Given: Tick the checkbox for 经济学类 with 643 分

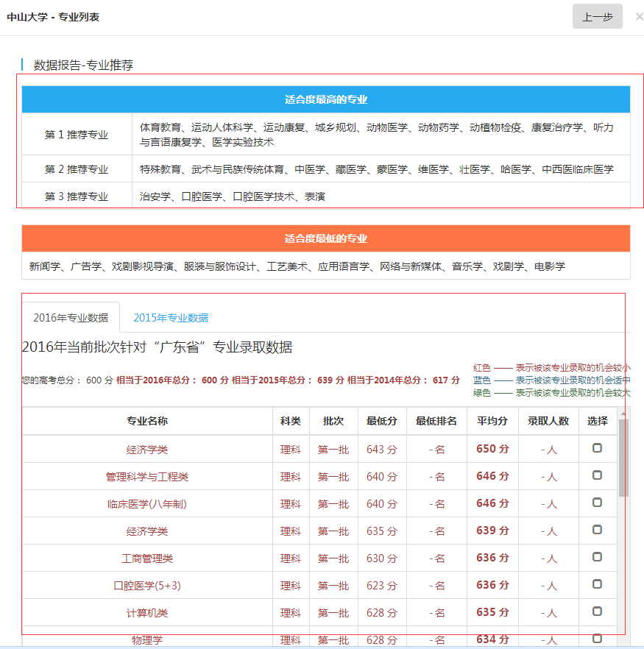Looking at the screenshot, I should pos(597,448).
